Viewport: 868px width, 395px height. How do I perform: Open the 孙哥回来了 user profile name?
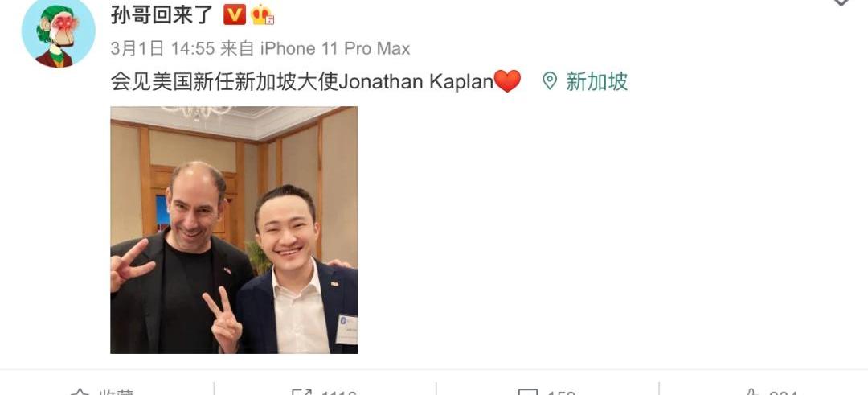(x=162, y=14)
